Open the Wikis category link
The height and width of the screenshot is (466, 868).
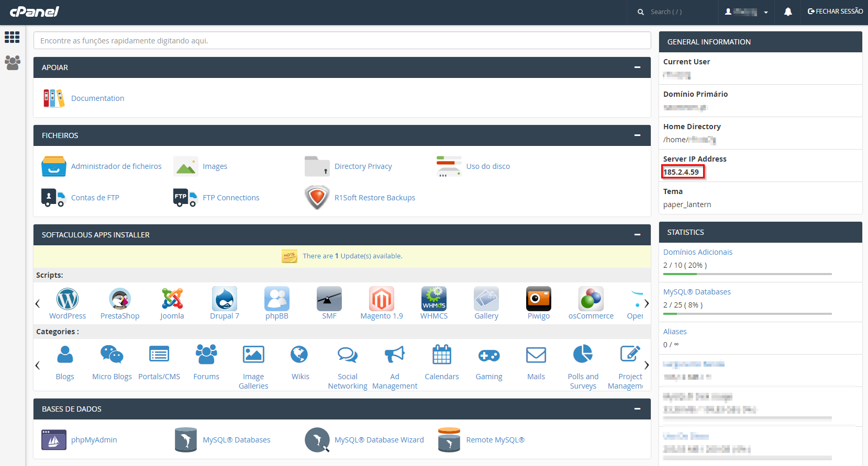(301, 377)
